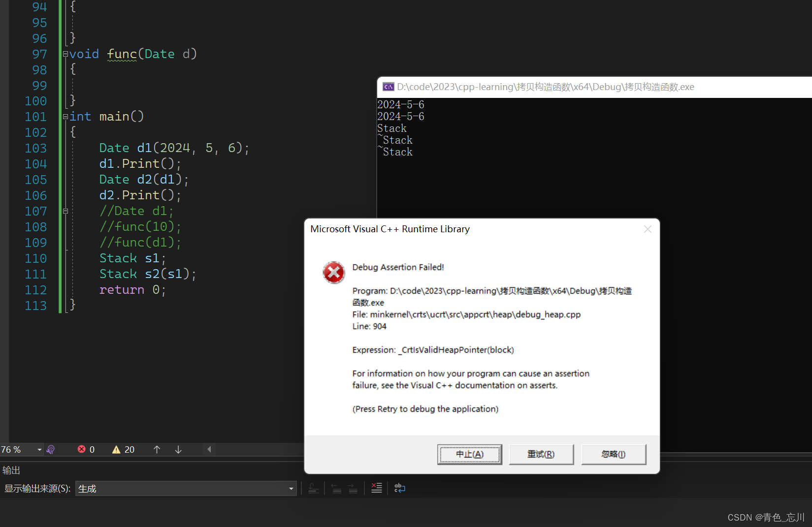This screenshot has height=527, width=812.
Task: Click the 输出 panel title
Action: click(11, 470)
